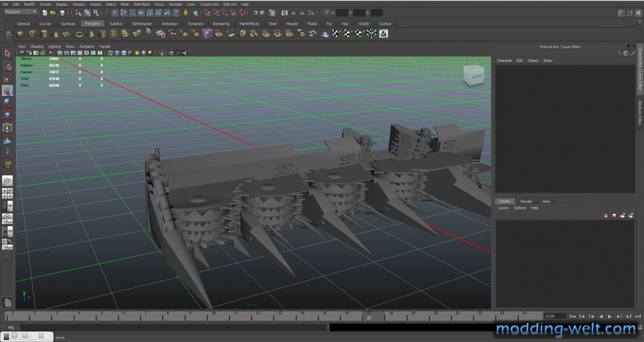The width and height of the screenshot is (644, 342).
Task: Save the scene with disk icon
Action: [62, 12]
